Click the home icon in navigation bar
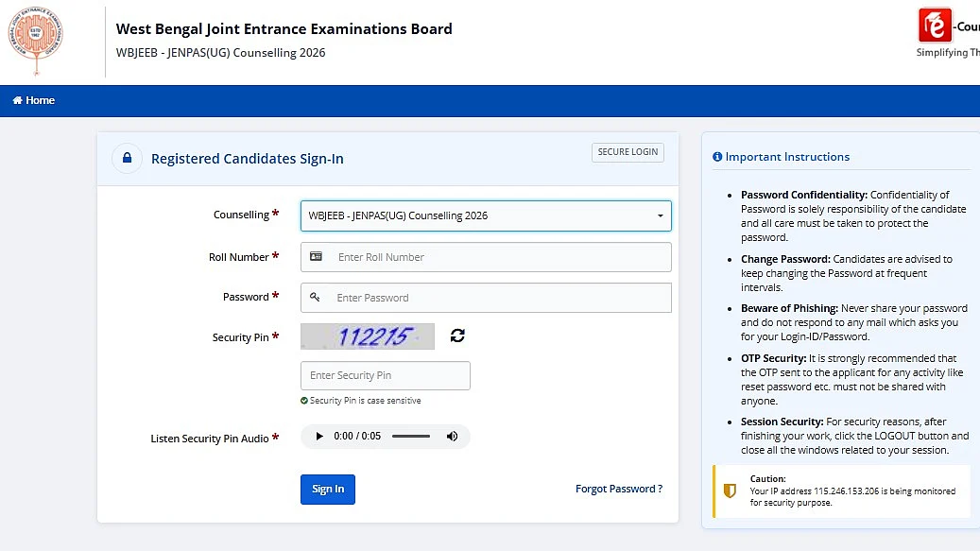Viewport: 980px width, 551px height. (18, 100)
